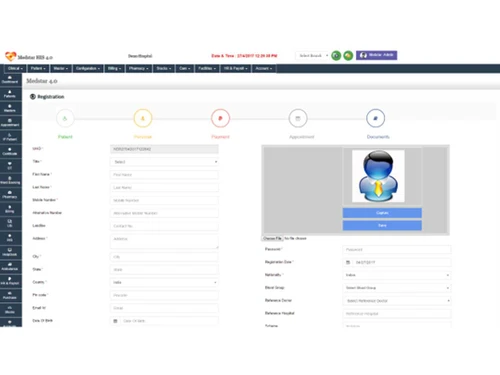
Task: Open IP Patient in the left sidebar
Action: coord(10,137)
